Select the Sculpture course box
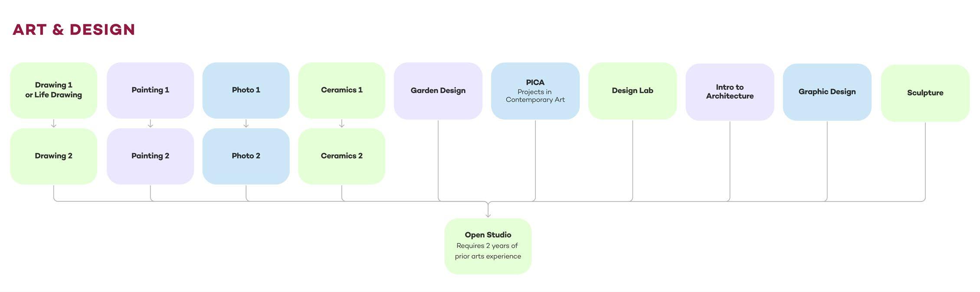 pos(925,93)
